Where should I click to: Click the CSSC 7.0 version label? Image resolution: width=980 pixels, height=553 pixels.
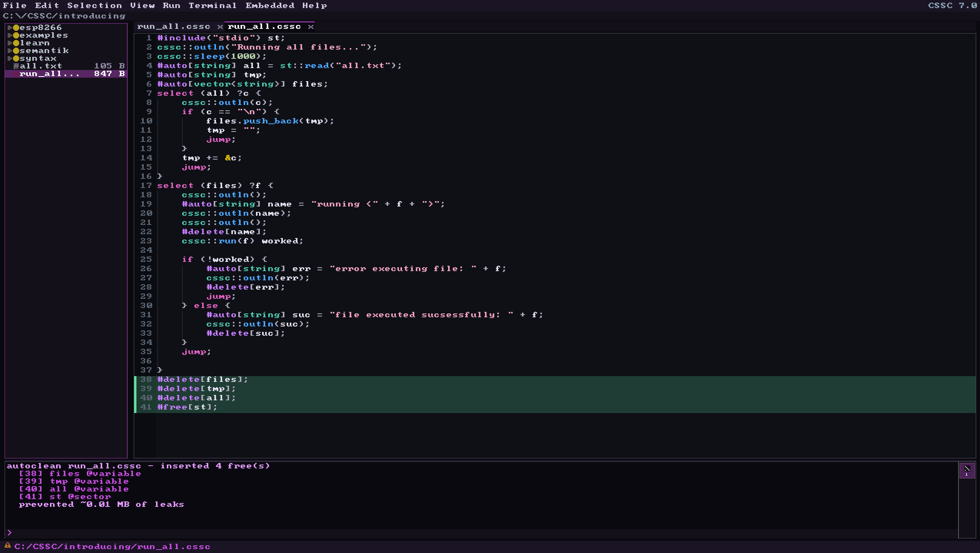pyautogui.click(x=952, y=5)
